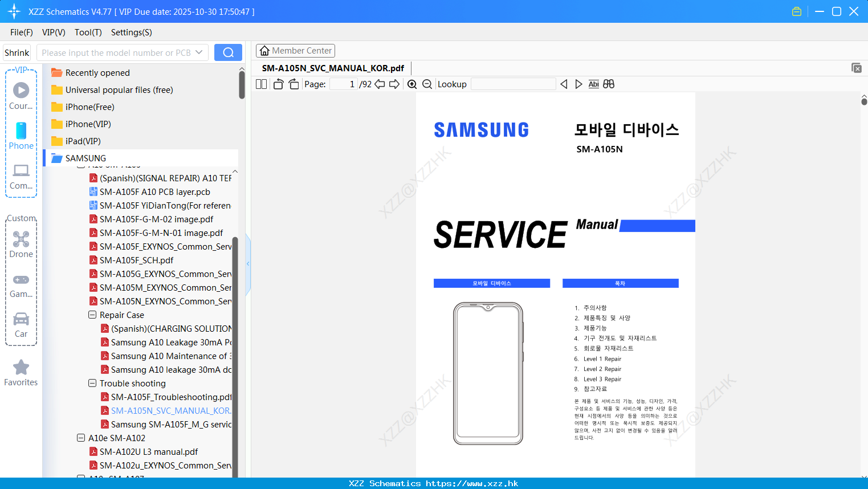Open SM-A105F YiDianTong reference file
This screenshot has width=868, height=489.
[x=165, y=205]
